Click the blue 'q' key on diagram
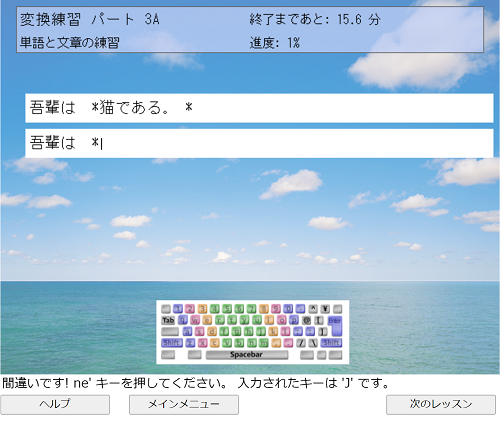The width and height of the screenshot is (500, 421). tap(183, 320)
